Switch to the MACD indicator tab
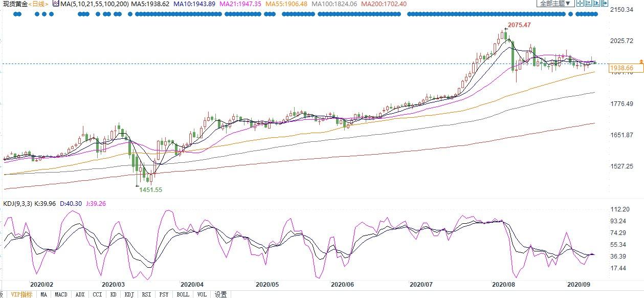This screenshot has width=644, height=298. point(61,294)
